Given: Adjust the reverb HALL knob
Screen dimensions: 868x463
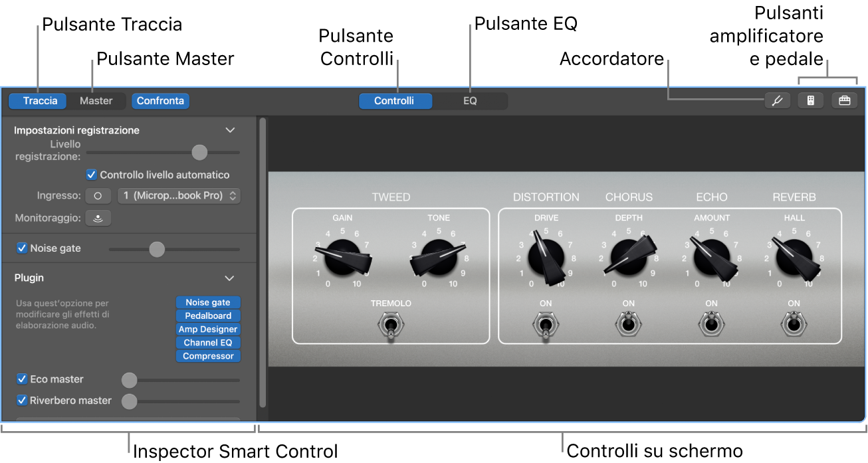Looking at the screenshot, I should click(x=794, y=257).
